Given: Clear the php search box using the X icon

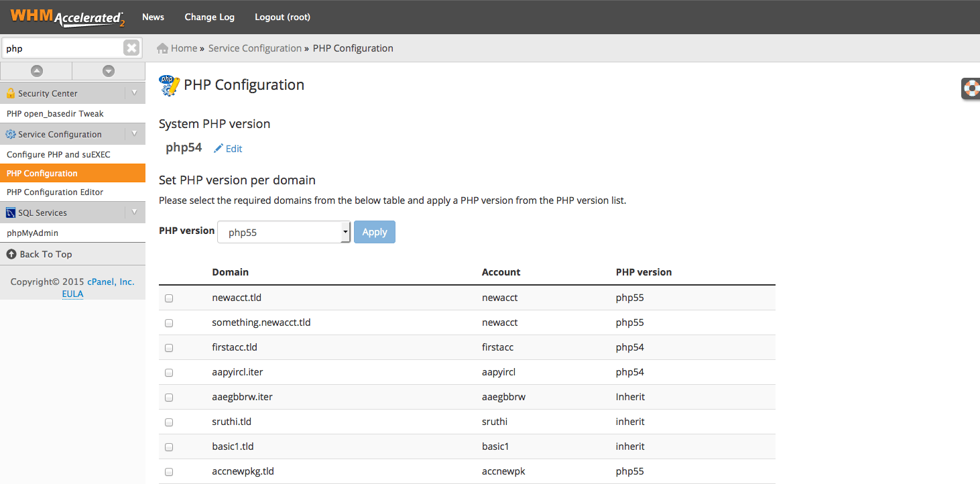Looking at the screenshot, I should point(131,47).
